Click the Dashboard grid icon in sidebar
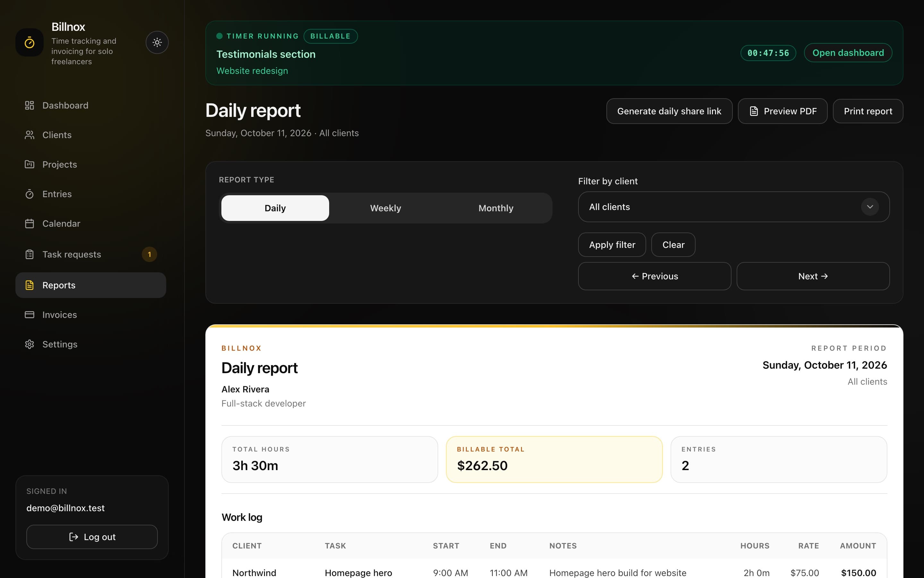The width and height of the screenshot is (924, 578). 30,105
